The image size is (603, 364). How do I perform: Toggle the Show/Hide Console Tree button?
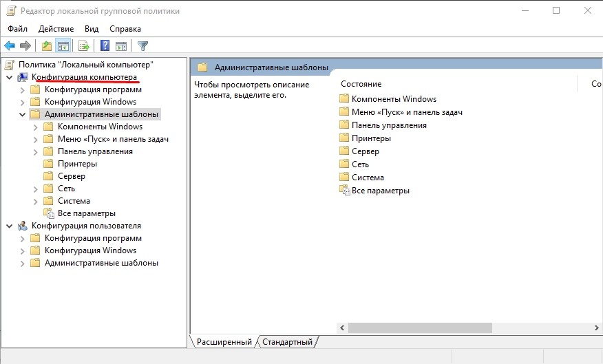[x=63, y=46]
